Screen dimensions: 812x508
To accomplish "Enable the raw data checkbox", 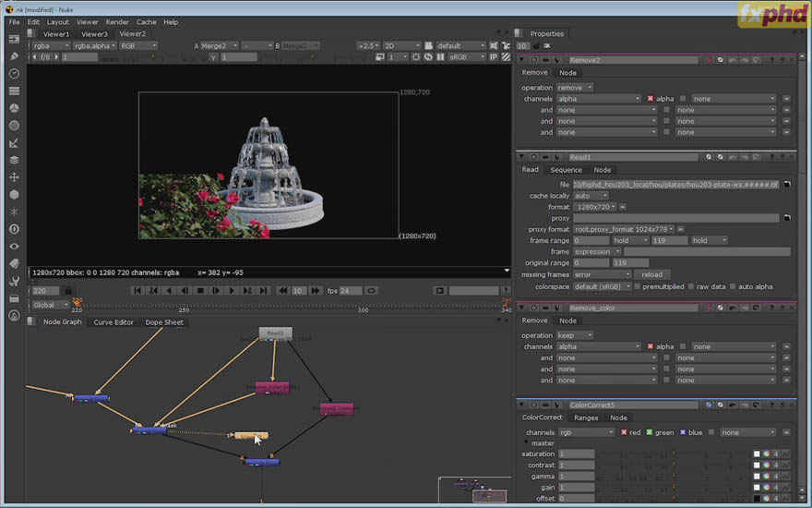I will 691,286.
